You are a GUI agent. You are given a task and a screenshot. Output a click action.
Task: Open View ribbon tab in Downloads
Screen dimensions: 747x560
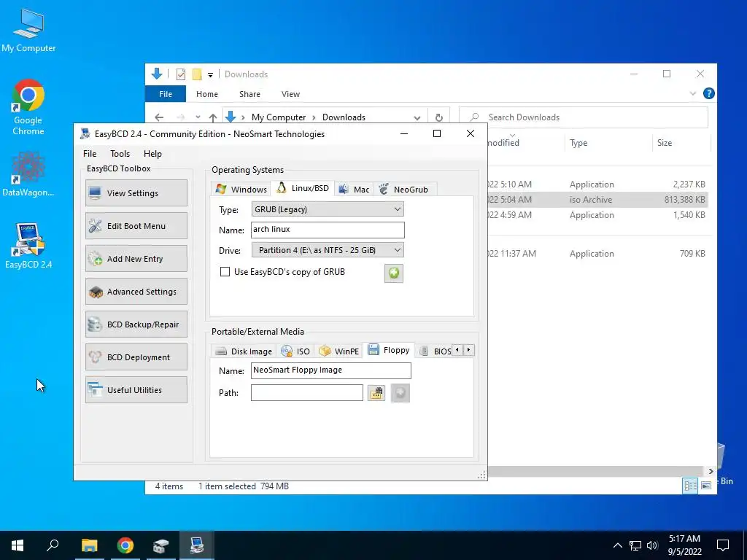pyautogui.click(x=290, y=94)
